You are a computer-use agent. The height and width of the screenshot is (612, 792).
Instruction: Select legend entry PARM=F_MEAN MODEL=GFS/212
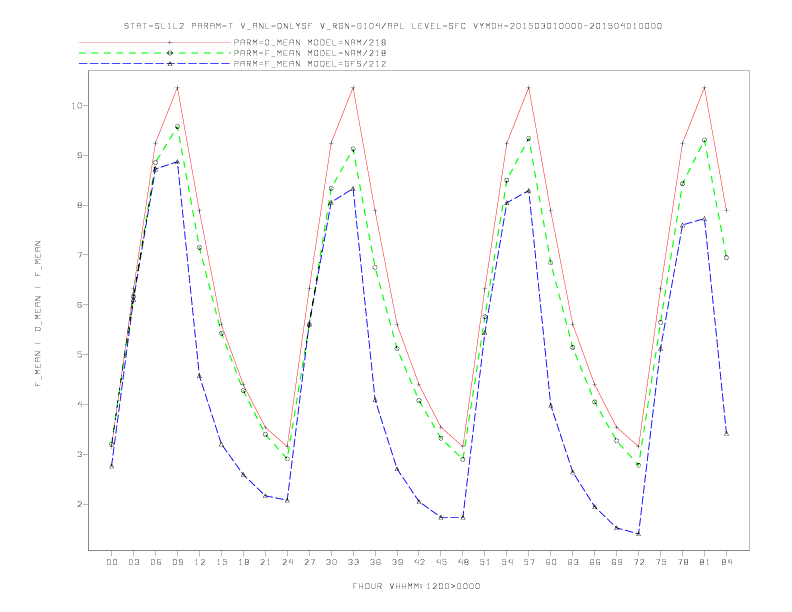[310, 64]
